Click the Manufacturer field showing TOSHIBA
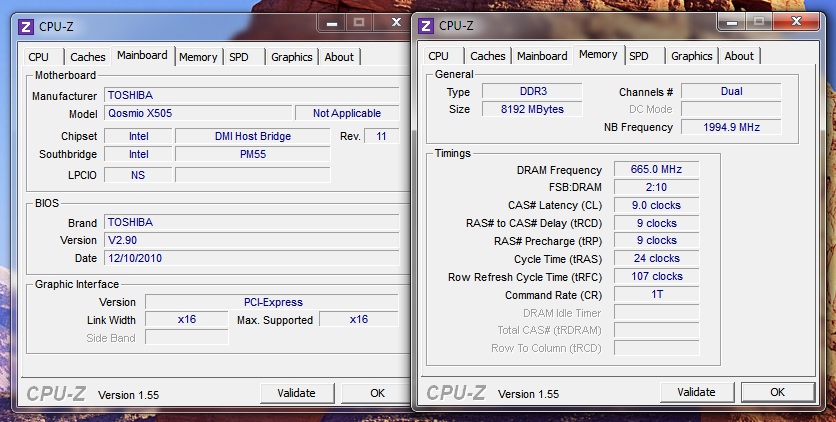 (x=252, y=95)
